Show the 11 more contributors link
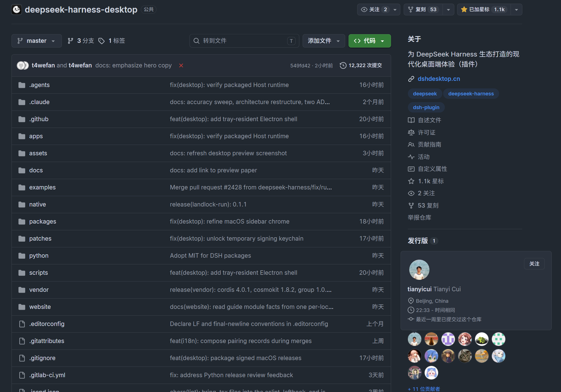This screenshot has height=392, width=561. pos(424,389)
